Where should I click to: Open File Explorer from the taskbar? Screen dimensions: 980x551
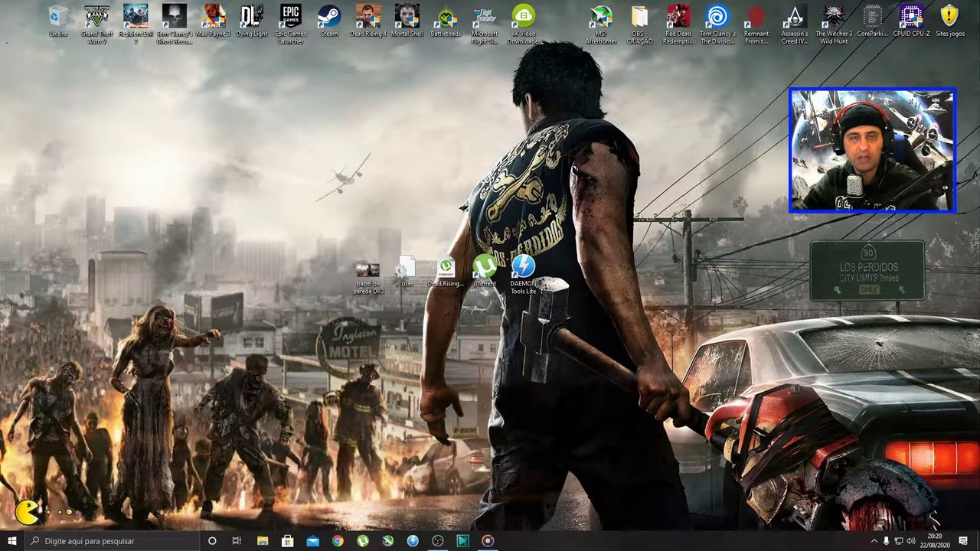pos(263,541)
